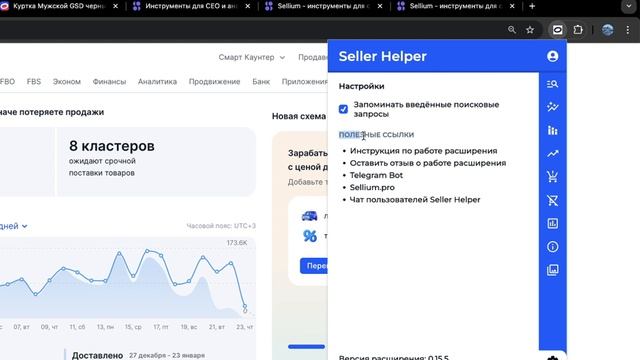The image size is (640, 360).
Task: Open Чат пользователей Seller Helper link
Action: (x=415, y=200)
